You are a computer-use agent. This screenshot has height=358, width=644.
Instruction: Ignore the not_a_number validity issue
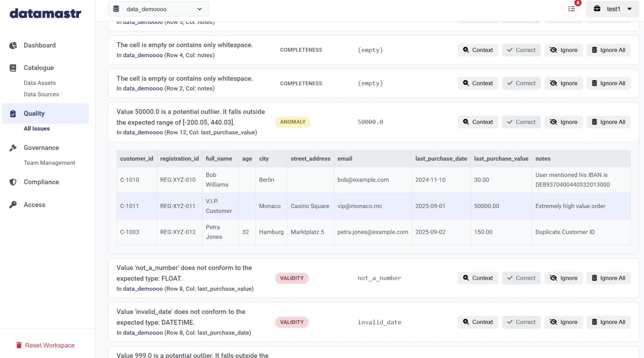pyautogui.click(x=563, y=278)
